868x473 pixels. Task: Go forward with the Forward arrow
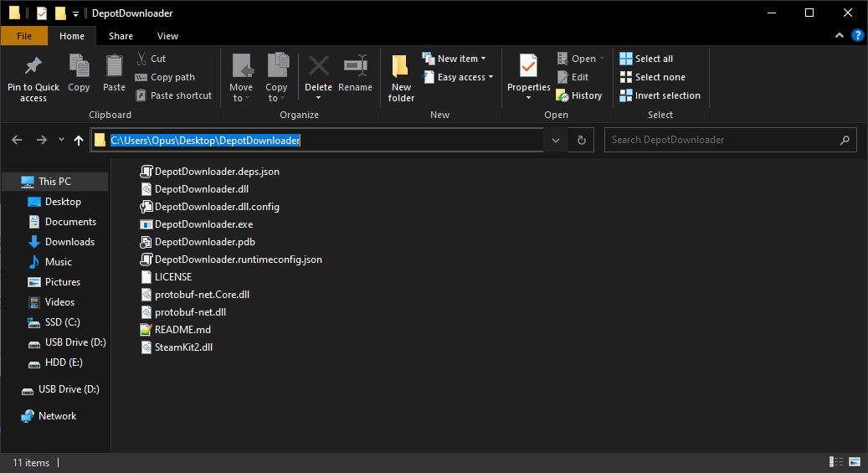click(42, 140)
